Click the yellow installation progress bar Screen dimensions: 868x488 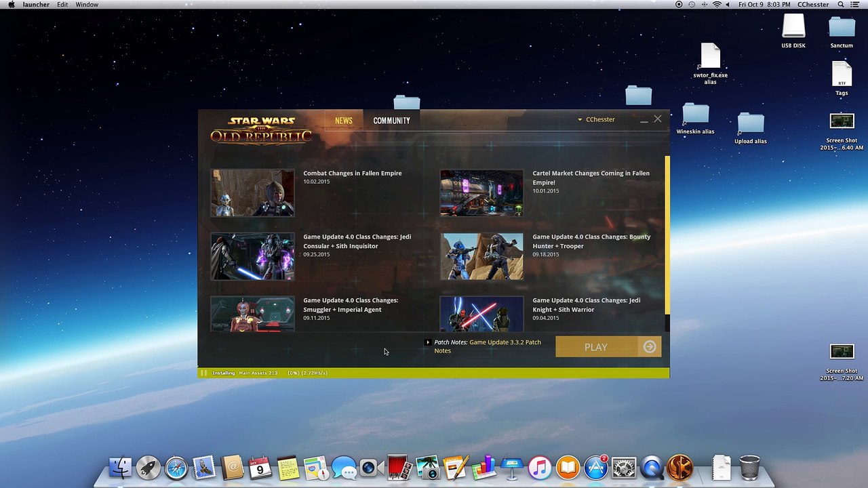click(x=434, y=373)
